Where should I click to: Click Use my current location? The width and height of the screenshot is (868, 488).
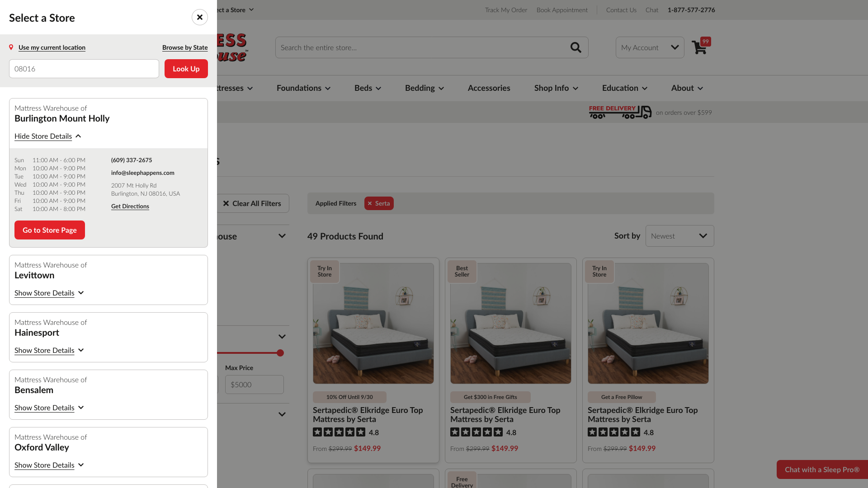point(52,47)
